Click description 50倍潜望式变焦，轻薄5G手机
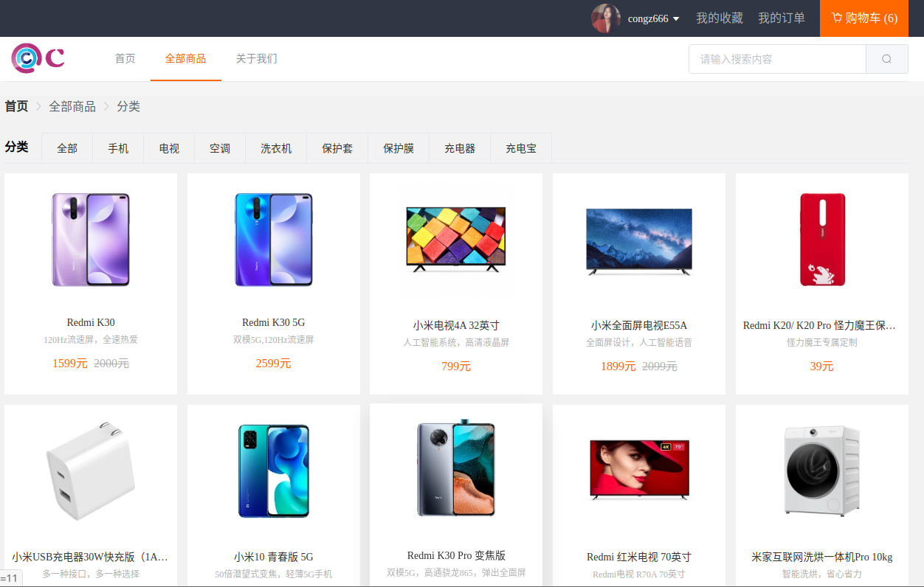Image resolution: width=924 pixels, height=587 pixels. click(274, 574)
